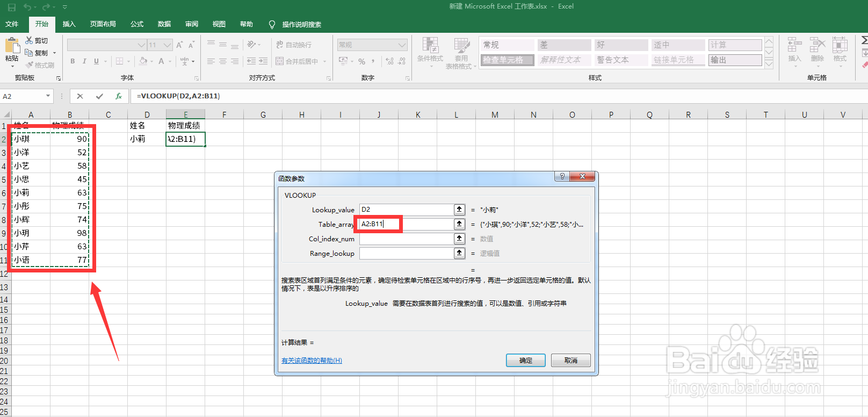
Task: Click the Decrease Decimal icon
Action: pos(402,61)
